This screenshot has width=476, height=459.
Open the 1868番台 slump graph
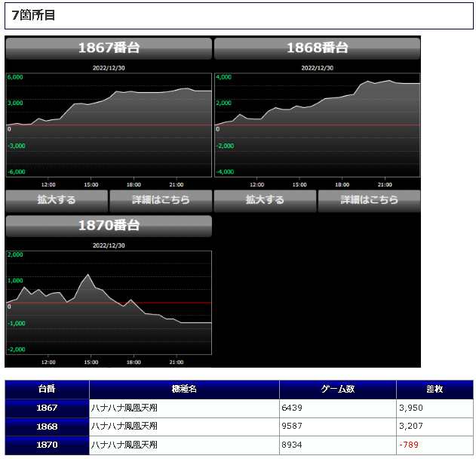tap(318, 125)
